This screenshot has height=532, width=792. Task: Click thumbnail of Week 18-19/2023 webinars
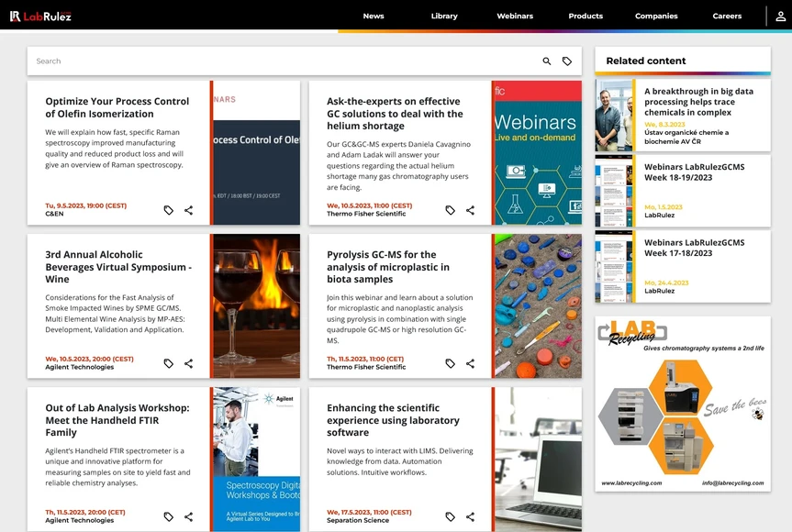(x=614, y=192)
